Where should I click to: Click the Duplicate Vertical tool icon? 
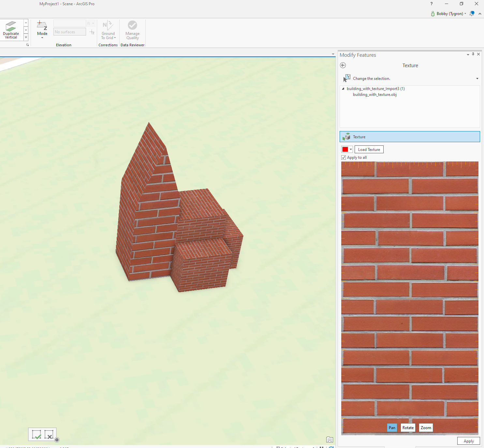(x=11, y=26)
